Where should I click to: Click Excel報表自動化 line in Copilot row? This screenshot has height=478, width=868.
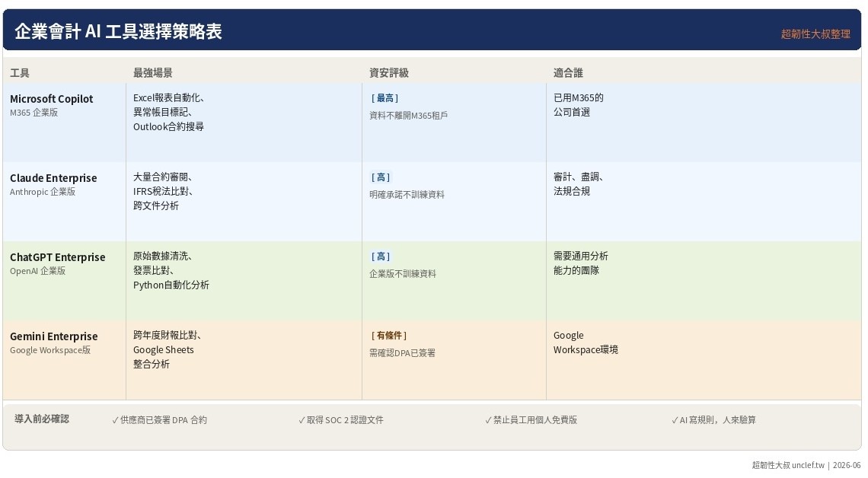169,97
